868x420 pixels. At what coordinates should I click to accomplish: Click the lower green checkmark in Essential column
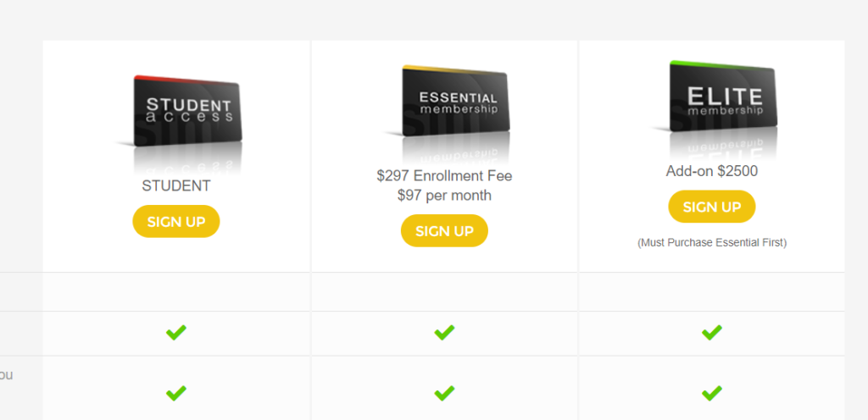pyautogui.click(x=444, y=393)
